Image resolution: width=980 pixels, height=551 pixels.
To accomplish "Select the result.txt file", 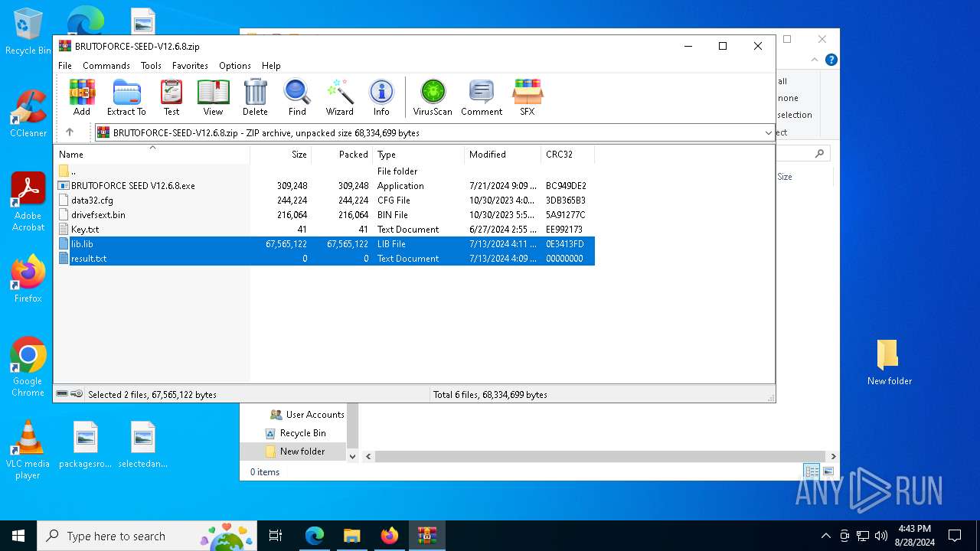I will pos(325,259).
